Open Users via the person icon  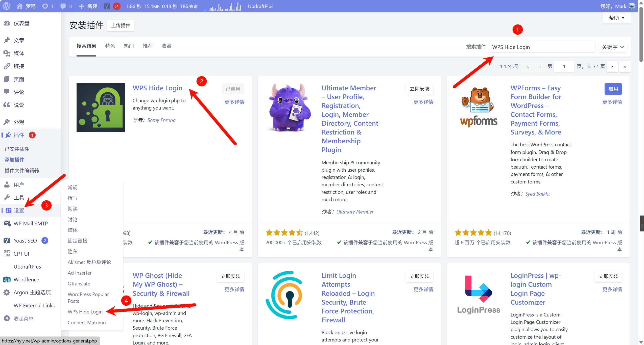(7, 185)
